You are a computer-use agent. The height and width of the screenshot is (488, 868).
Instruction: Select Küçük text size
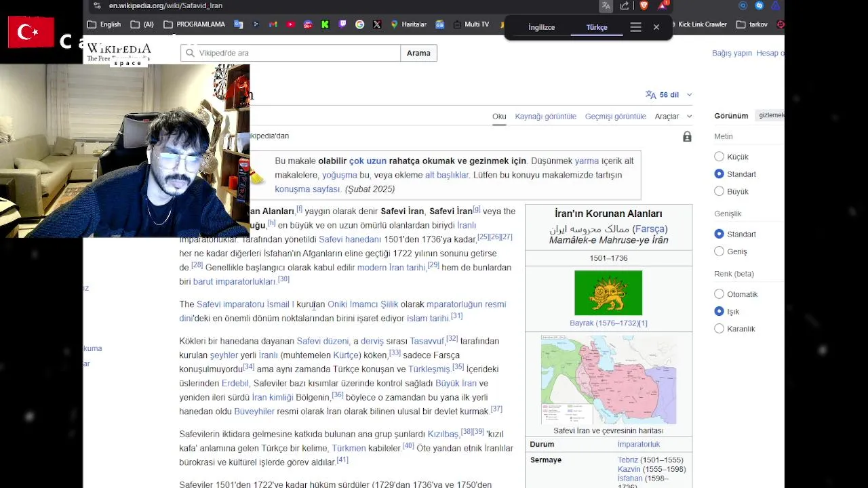click(719, 157)
